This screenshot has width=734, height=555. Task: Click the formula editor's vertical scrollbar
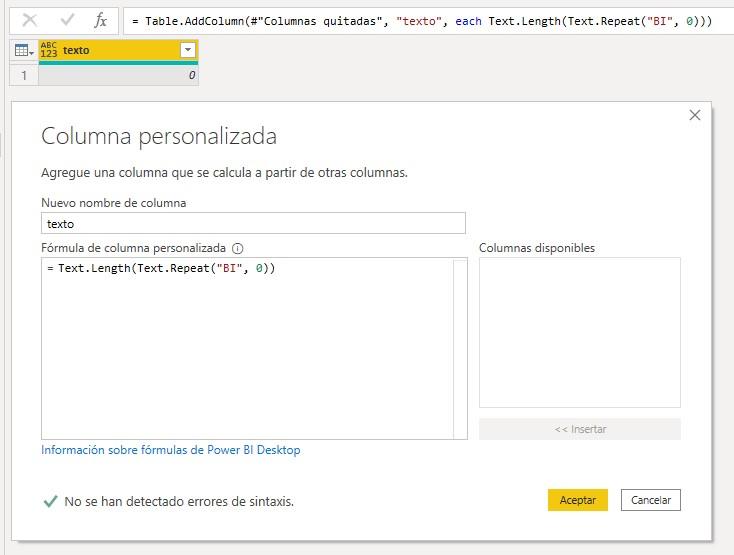[x=460, y=348]
